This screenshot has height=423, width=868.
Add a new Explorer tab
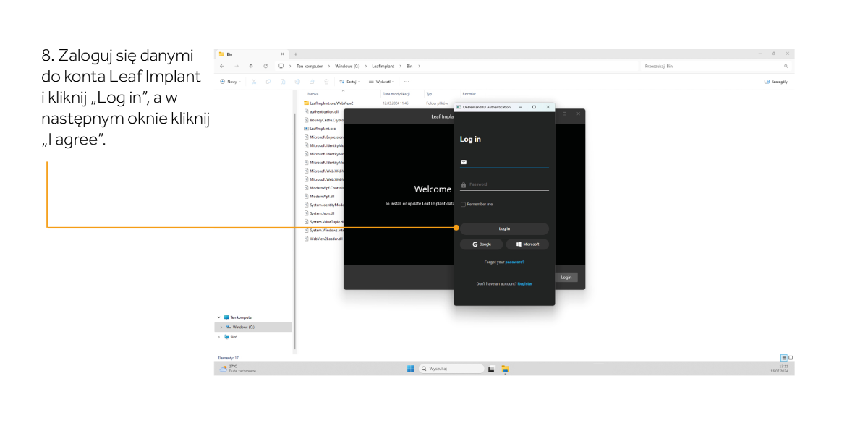296,54
